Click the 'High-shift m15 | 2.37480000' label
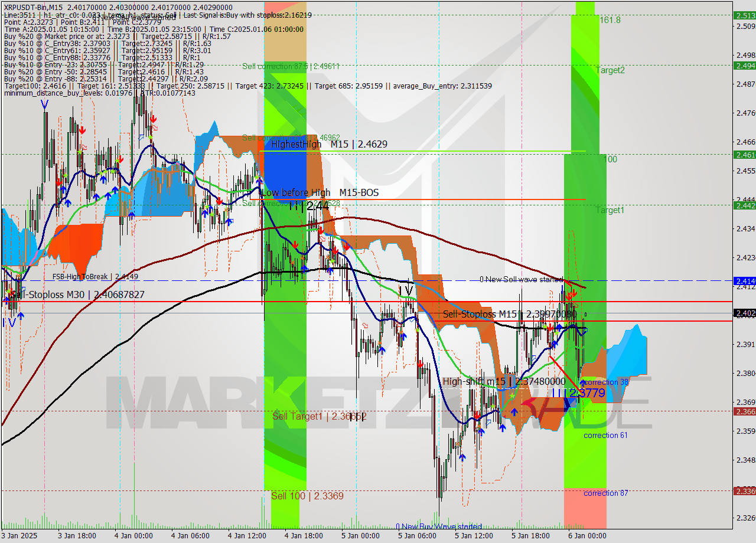756x543 pixels. (504, 382)
